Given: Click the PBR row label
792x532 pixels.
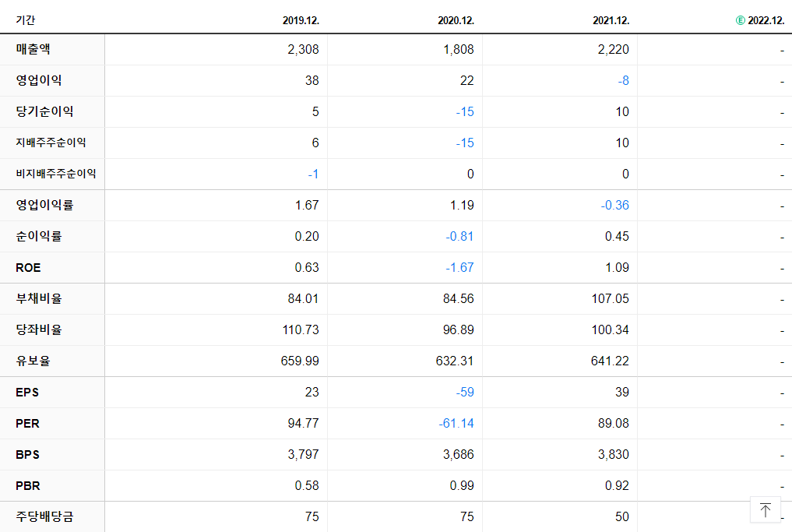Looking at the screenshot, I should pos(28,486).
